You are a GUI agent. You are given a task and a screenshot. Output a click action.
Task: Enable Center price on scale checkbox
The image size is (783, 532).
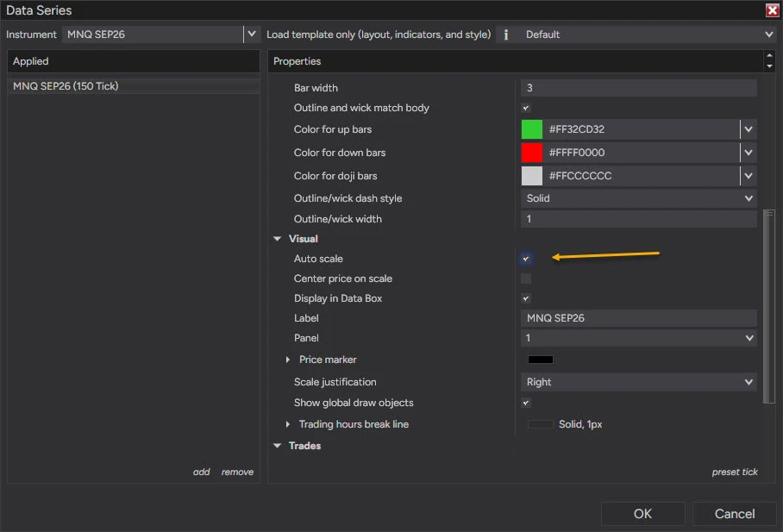tap(526, 279)
